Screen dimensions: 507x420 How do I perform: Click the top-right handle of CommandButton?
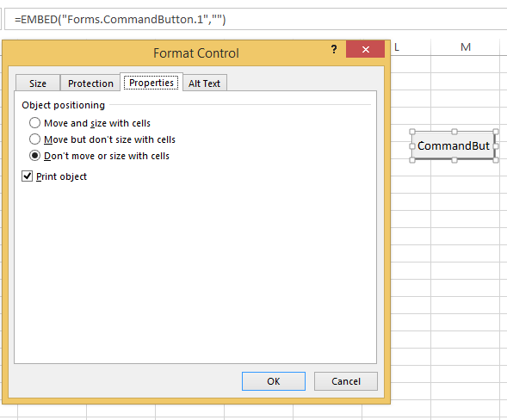pos(496,132)
